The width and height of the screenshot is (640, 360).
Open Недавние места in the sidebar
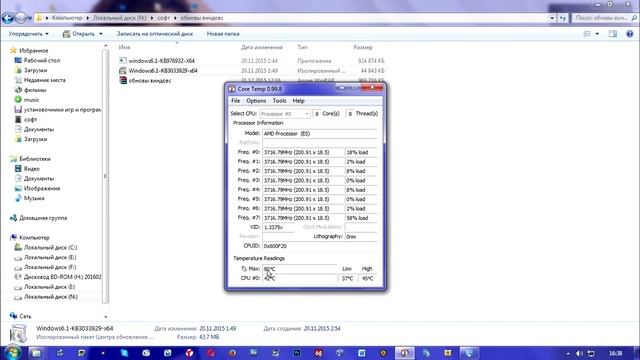tap(44, 80)
